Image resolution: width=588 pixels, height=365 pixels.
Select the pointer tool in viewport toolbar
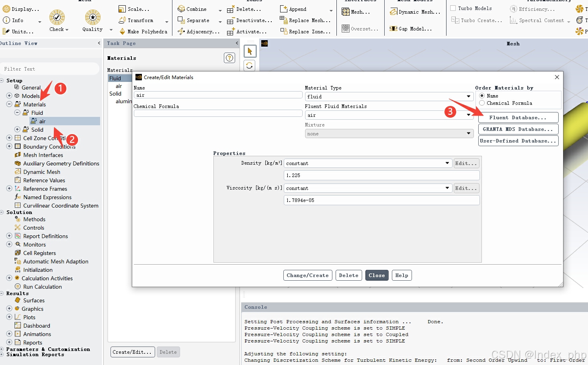(250, 51)
